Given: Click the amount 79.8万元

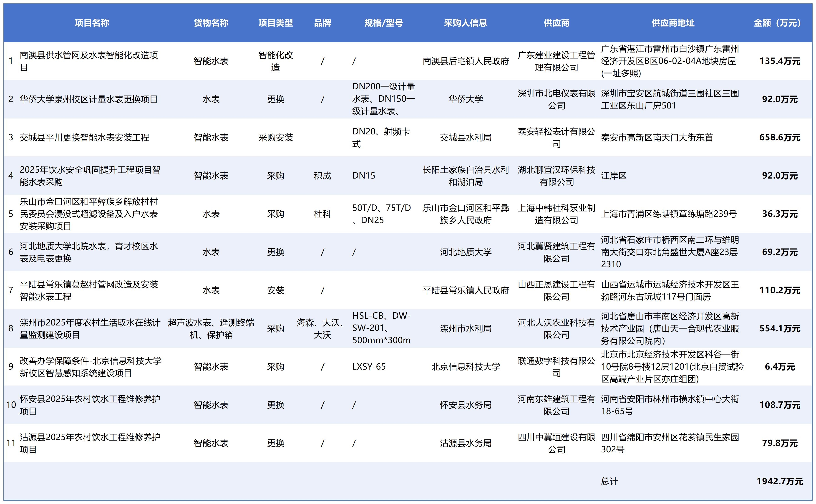Looking at the screenshot, I should tap(780, 443).
